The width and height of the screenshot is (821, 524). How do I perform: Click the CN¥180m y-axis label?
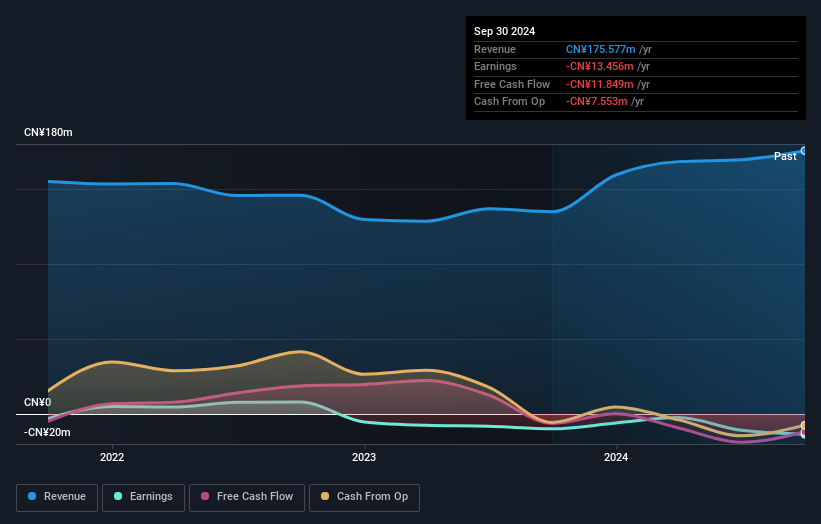coord(48,132)
